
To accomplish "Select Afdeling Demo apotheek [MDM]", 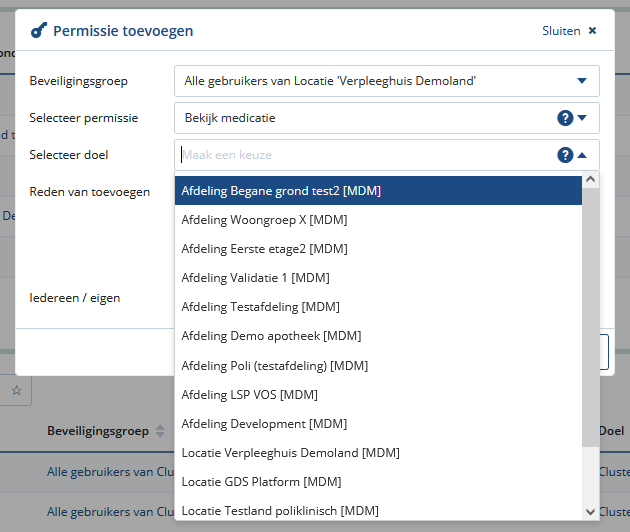I will tap(271, 335).
